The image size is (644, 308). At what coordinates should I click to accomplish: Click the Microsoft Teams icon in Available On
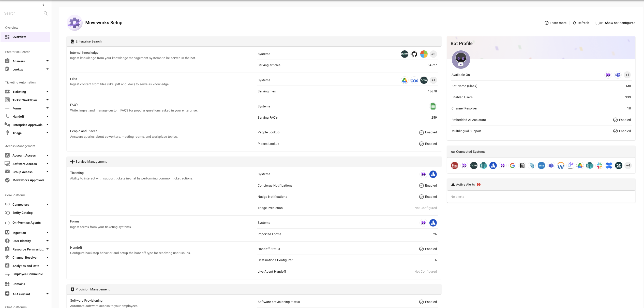coord(618,75)
